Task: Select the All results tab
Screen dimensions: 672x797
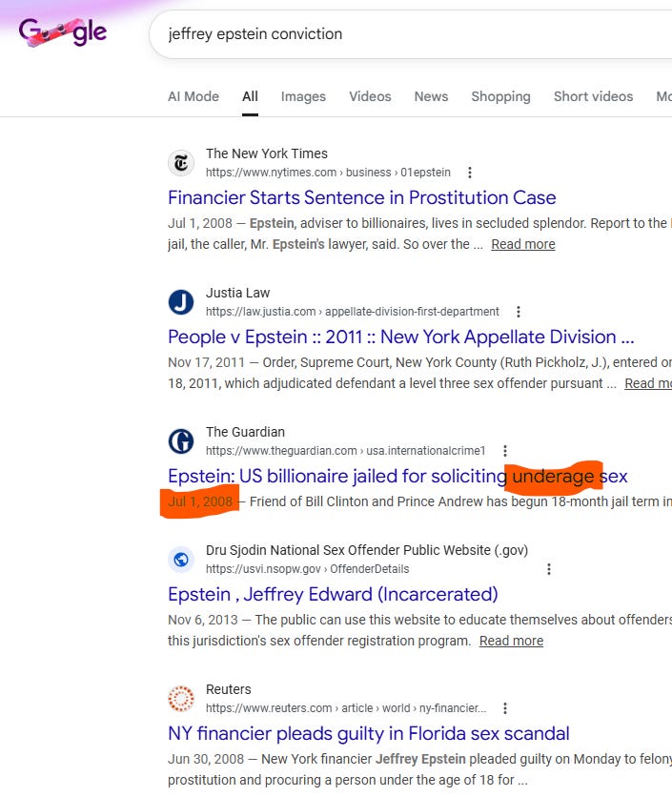Action: pyautogui.click(x=250, y=96)
